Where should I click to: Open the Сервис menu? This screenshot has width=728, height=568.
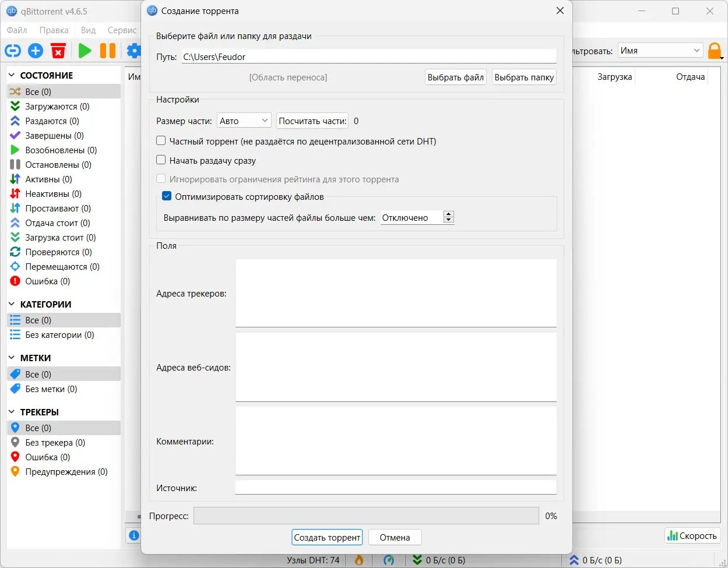(122, 30)
